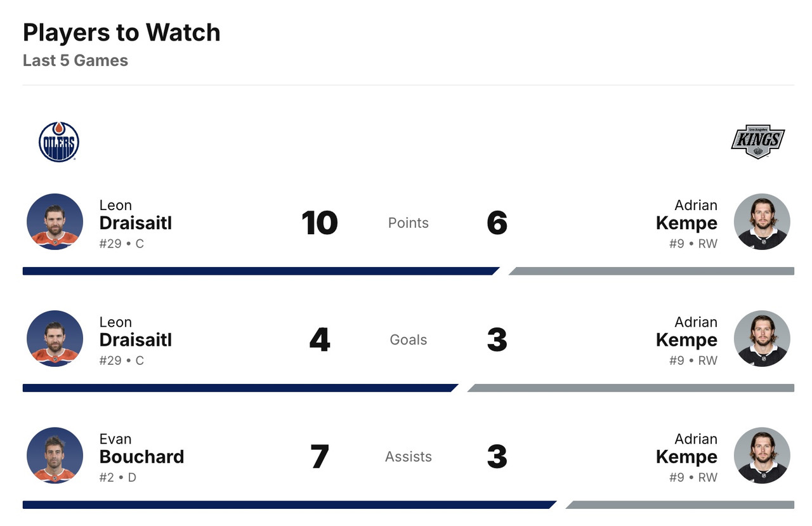
Task: Click the Edmonton Oilers team logo
Action: tap(59, 141)
